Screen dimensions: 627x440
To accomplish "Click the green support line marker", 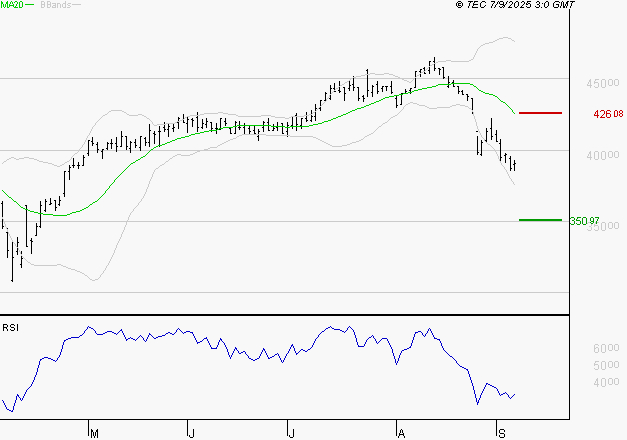I will (x=540, y=220).
